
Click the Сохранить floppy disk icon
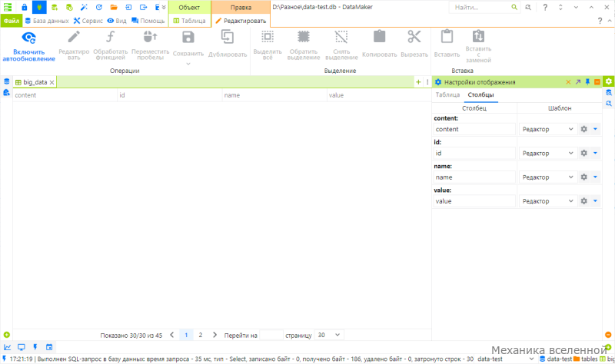tap(188, 37)
